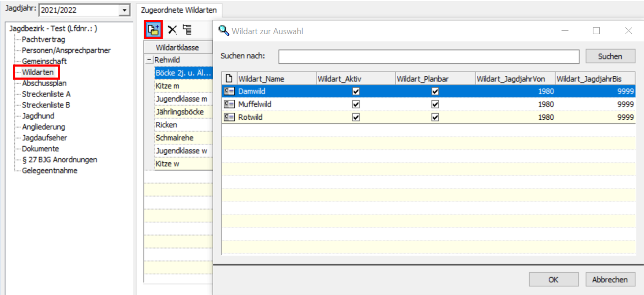Click the Suchen nach search field
644x295 pixels.
point(429,56)
